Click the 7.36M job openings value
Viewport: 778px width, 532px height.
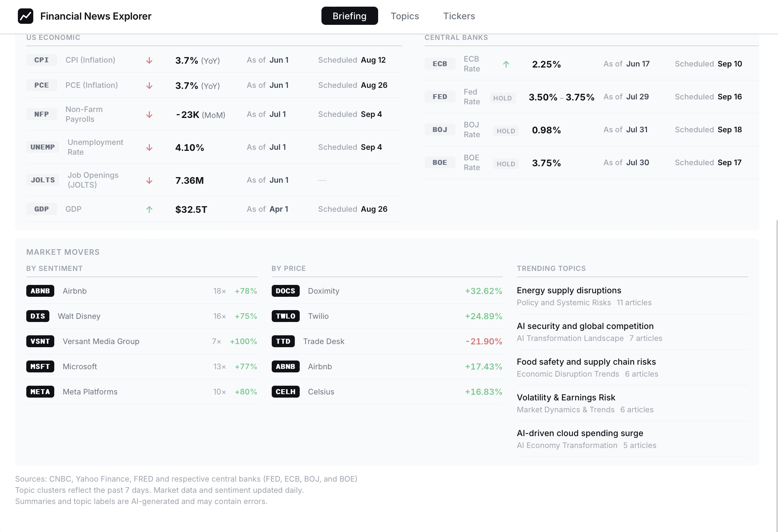click(189, 181)
